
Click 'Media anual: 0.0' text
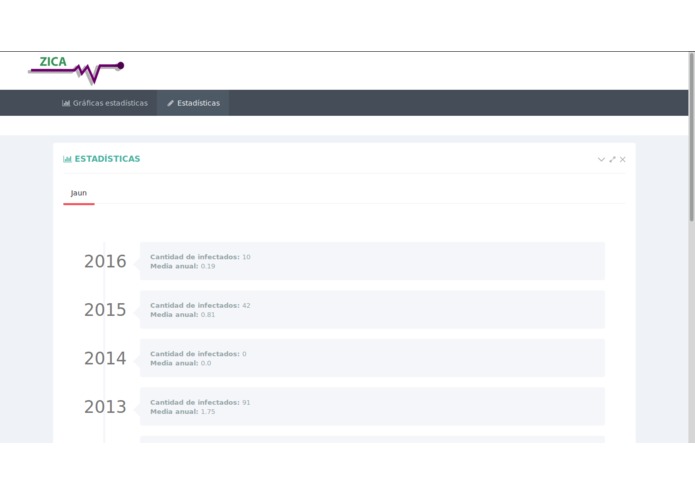click(181, 363)
